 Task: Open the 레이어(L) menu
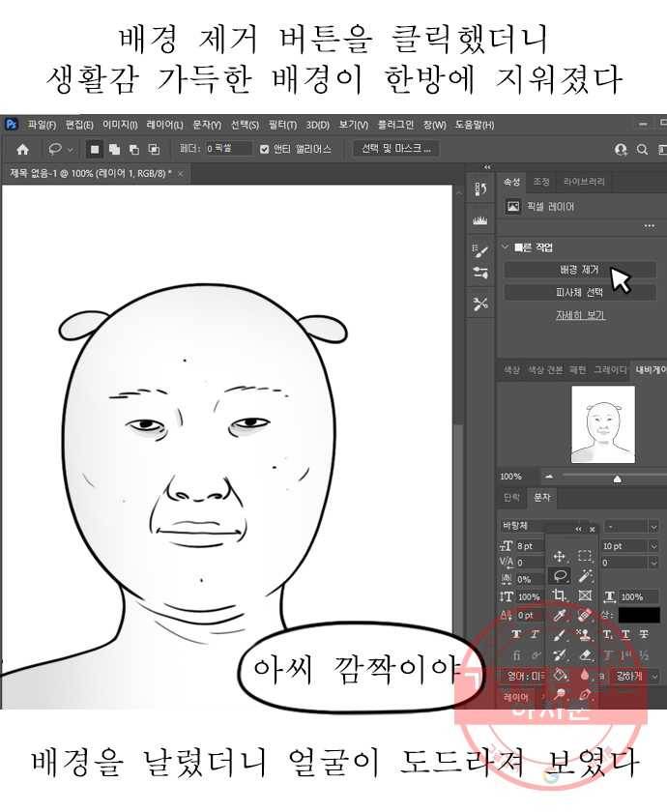[164, 125]
